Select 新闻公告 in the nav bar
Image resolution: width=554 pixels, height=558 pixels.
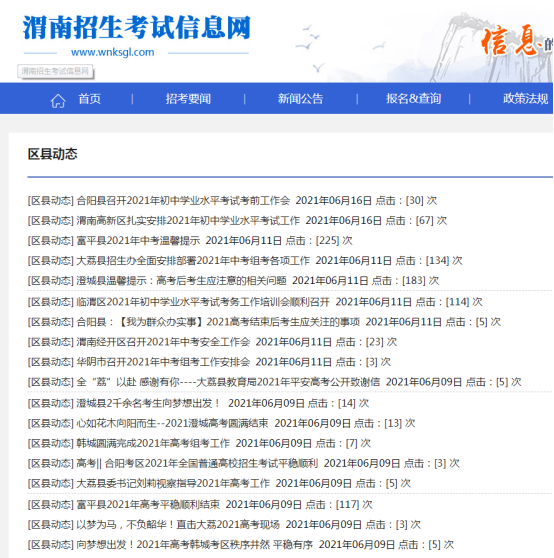click(301, 99)
